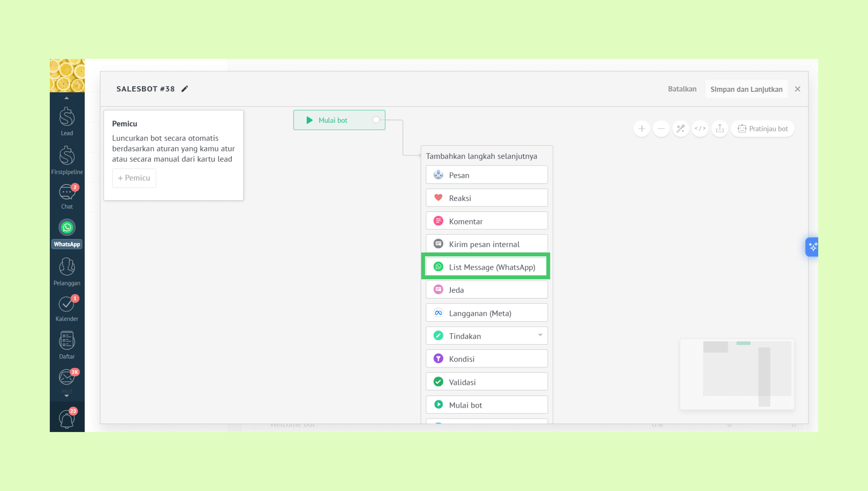The width and height of the screenshot is (868, 491).
Task: Click Simpan dan Lanjutkan button
Action: pyautogui.click(x=746, y=89)
